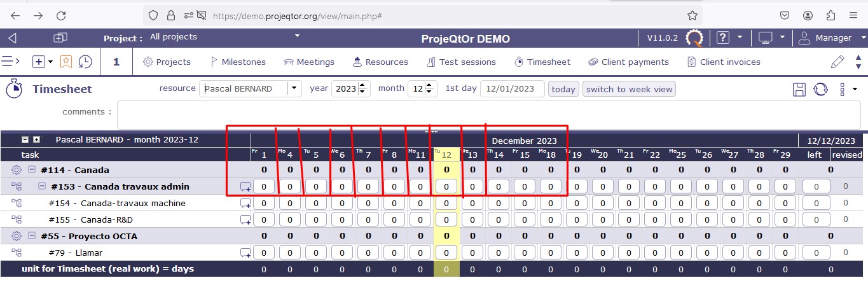Open the recent history clock icon
The width and height of the screenshot is (868, 292).
pyautogui.click(x=85, y=62)
